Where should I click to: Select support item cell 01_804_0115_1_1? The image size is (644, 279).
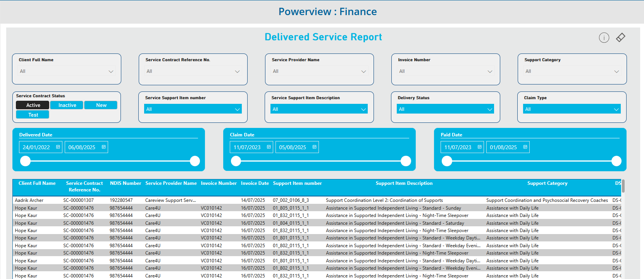coord(291,223)
